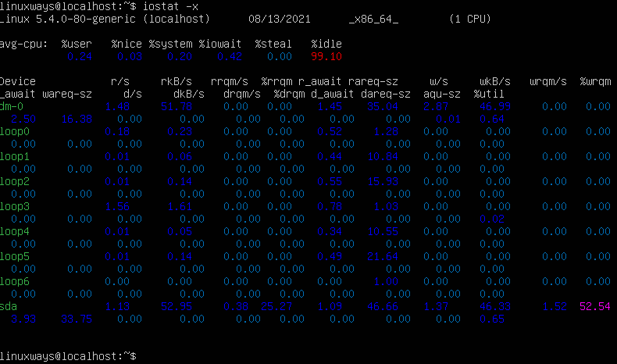Click the 'Device' column header

point(18,81)
